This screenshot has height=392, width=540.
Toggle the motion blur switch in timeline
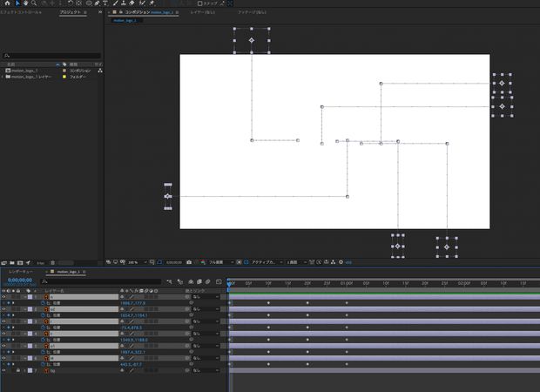tap(207, 281)
